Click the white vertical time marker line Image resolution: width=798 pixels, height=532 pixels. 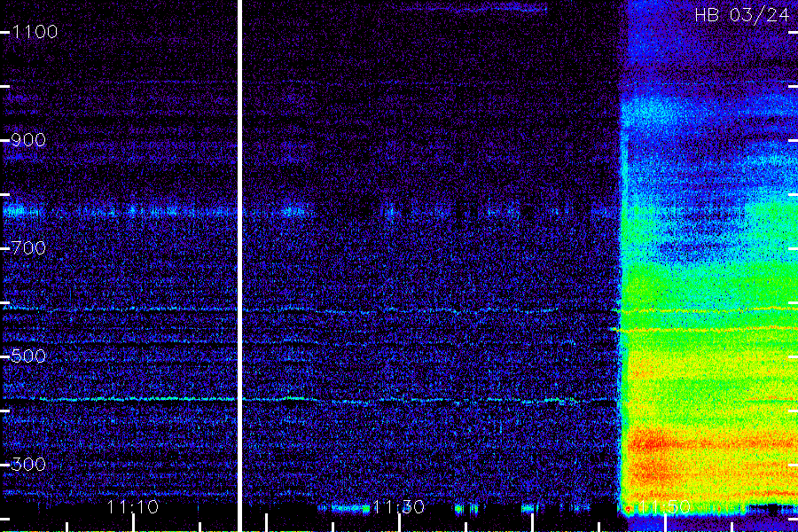239,265
